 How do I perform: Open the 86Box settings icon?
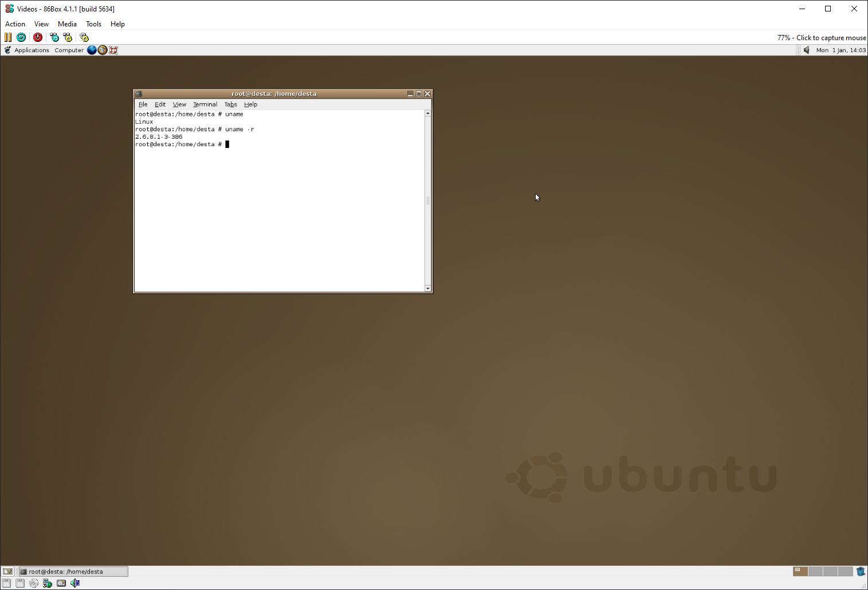pyautogui.click(x=84, y=37)
